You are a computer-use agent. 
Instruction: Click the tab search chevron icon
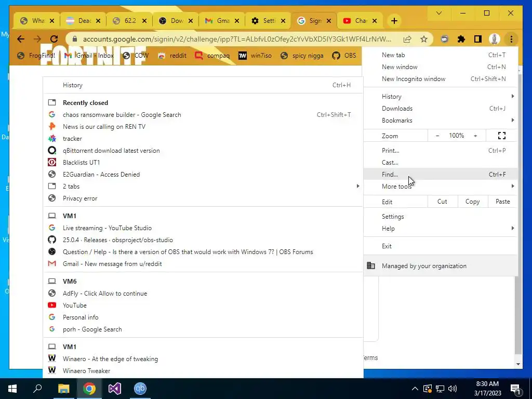coord(438,13)
